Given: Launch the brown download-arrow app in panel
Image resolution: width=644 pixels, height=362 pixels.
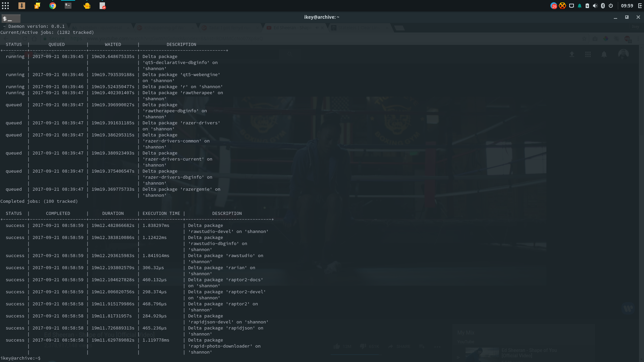Looking at the screenshot, I should [22, 6].
